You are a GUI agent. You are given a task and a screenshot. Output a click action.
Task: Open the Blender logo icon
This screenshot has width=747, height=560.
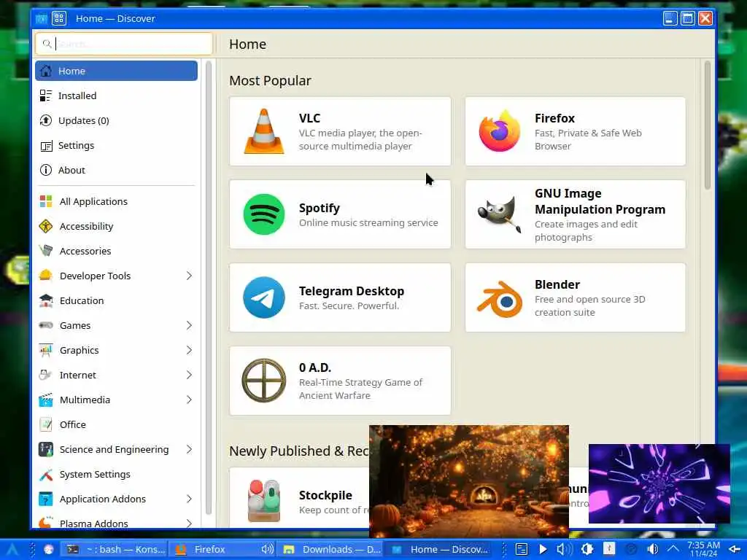pyautogui.click(x=499, y=299)
